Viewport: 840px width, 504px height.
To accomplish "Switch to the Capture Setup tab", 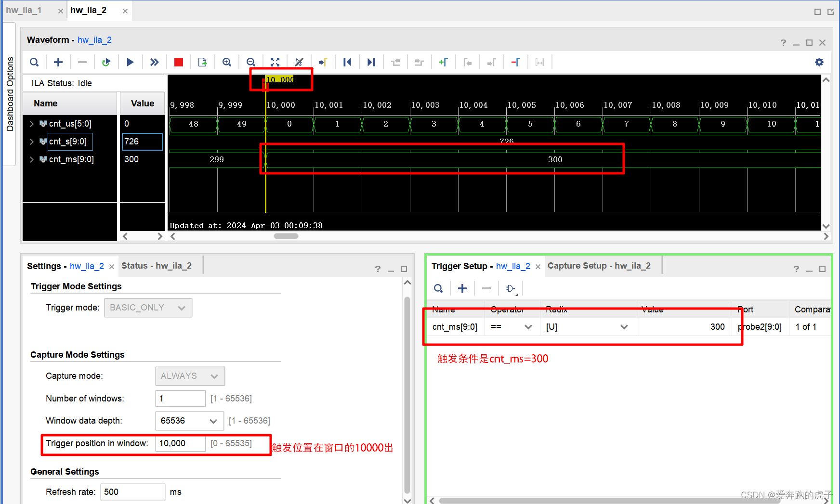I will coord(601,265).
